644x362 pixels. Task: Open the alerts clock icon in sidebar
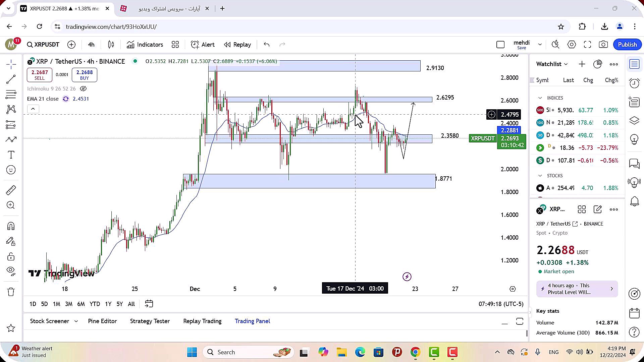click(634, 83)
